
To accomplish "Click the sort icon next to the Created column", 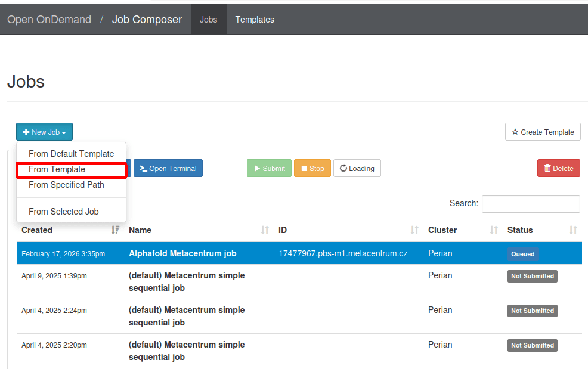I will click(114, 230).
